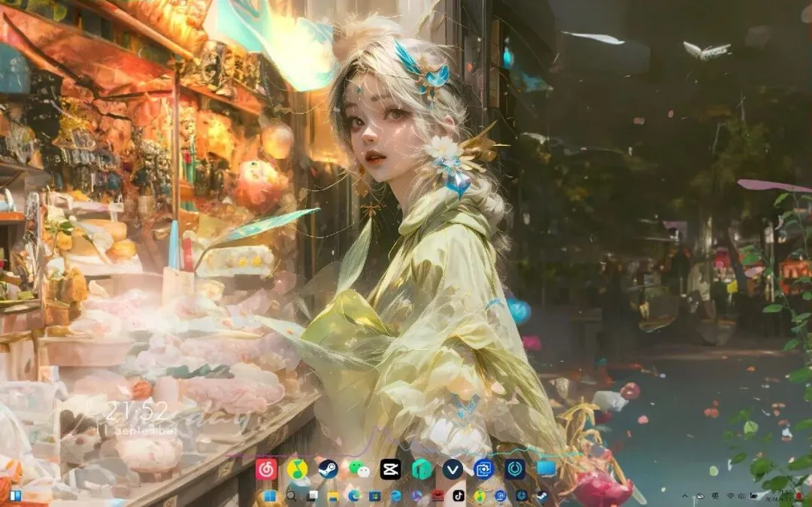Click the 11 September date widget
The height and width of the screenshot is (507, 812).
137,431
